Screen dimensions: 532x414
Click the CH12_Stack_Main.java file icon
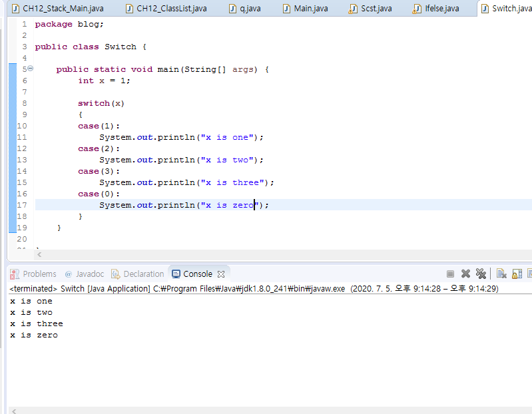(x=15, y=9)
